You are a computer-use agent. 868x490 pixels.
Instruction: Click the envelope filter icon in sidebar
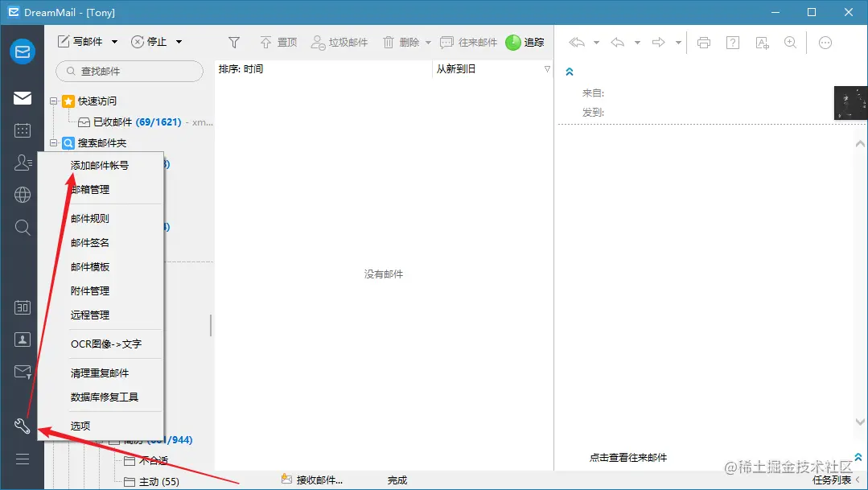click(x=23, y=372)
